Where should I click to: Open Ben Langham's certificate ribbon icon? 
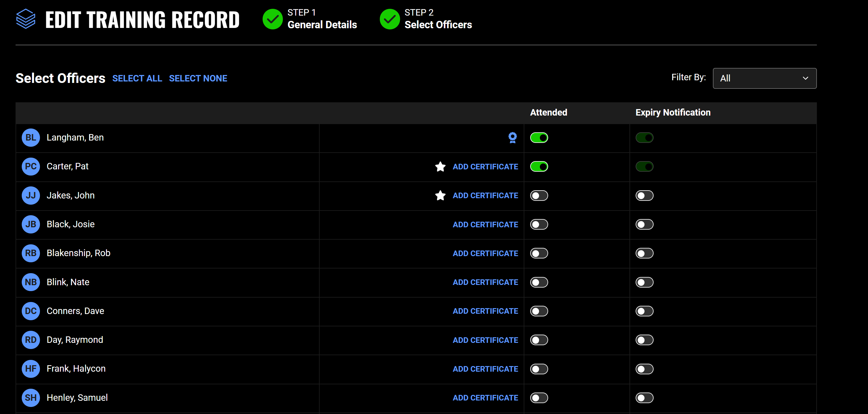(513, 138)
